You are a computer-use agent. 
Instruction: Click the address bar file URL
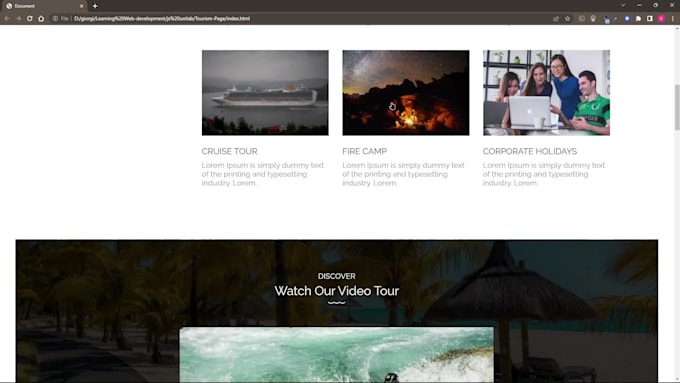[162, 19]
